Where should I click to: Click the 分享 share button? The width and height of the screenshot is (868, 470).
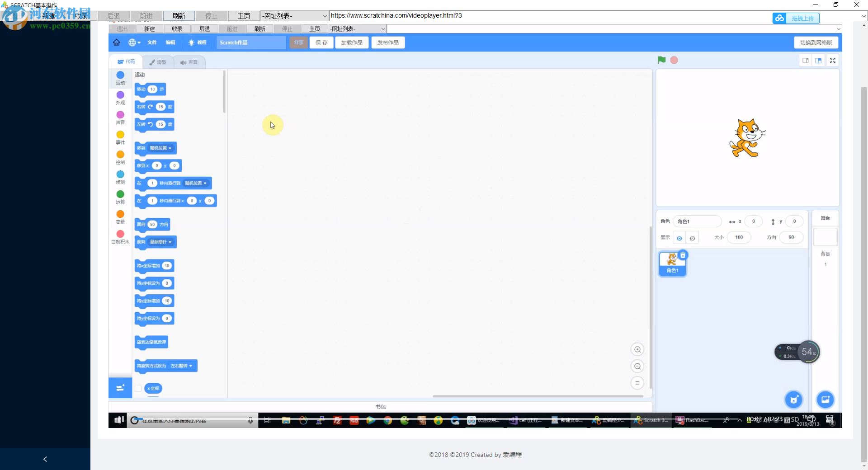coord(298,42)
